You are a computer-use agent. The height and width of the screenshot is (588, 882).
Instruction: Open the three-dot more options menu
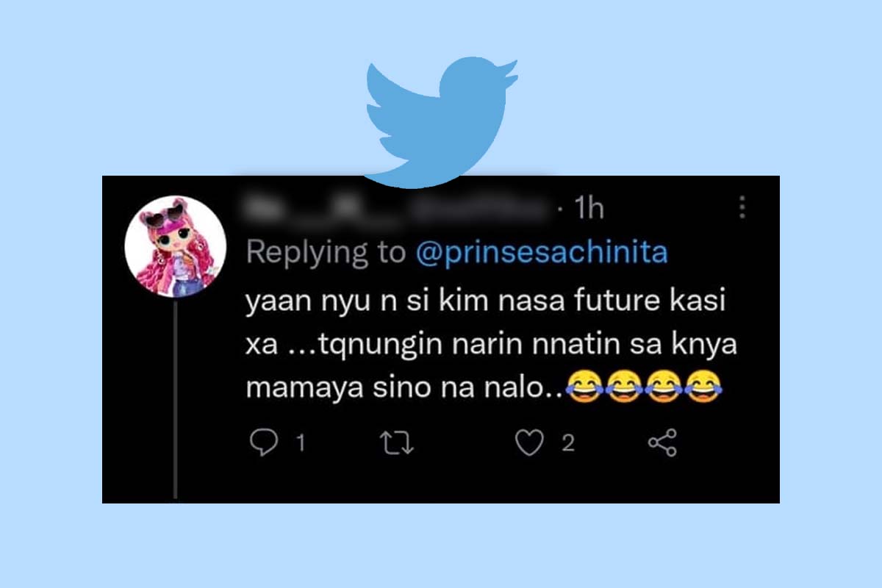pyautogui.click(x=743, y=207)
